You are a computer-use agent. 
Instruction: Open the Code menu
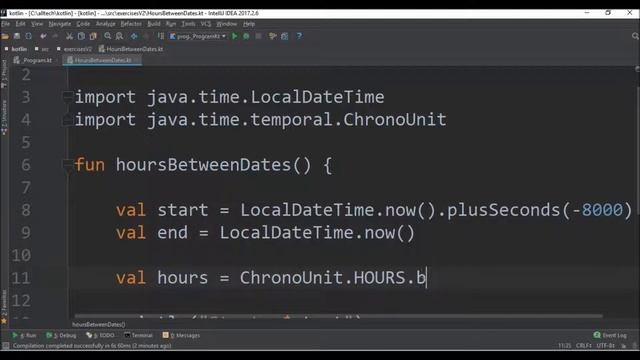(x=83, y=24)
